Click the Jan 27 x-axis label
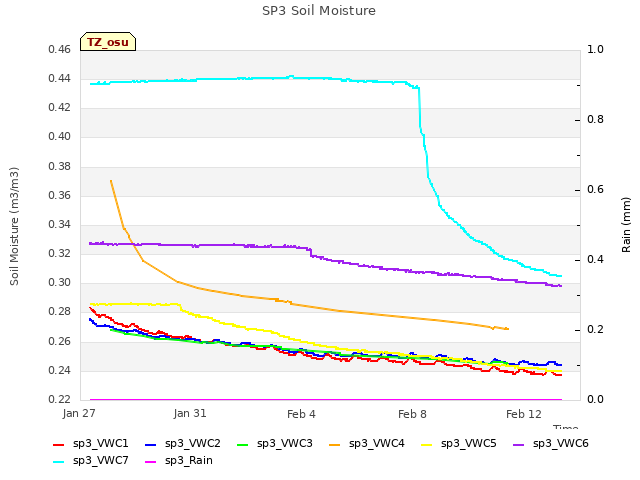Screen dimensions: 640x480 79,413
